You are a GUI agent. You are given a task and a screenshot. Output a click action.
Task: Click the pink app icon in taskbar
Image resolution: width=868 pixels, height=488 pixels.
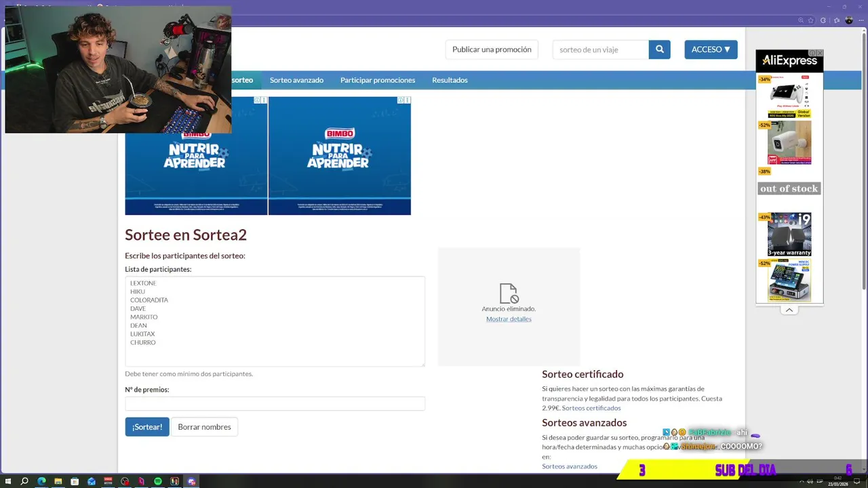(141, 481)
